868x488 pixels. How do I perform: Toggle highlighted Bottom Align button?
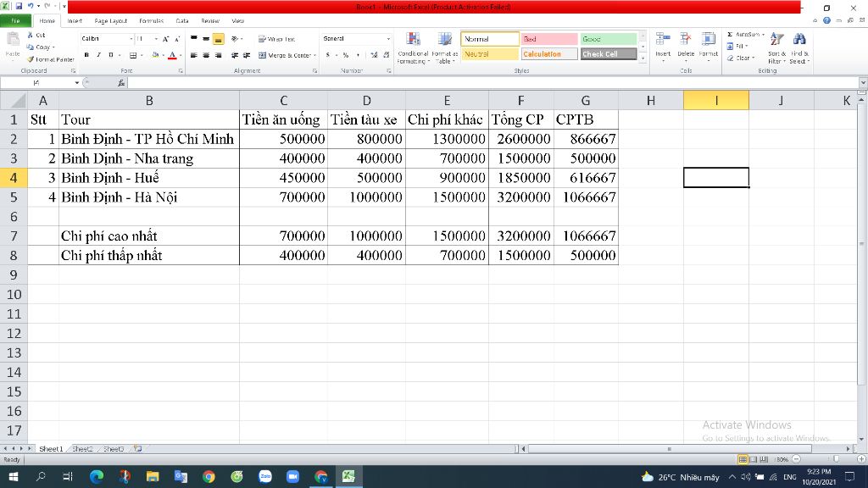coord(218,39)
